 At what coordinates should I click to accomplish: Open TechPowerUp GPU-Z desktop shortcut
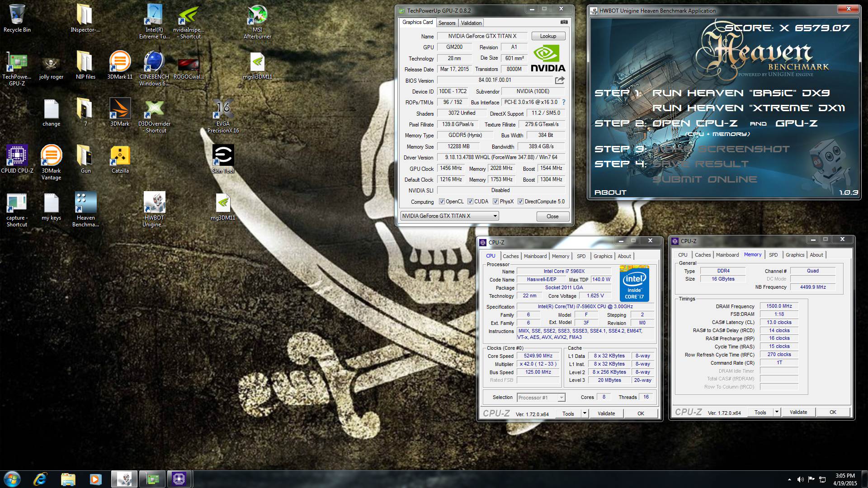tap(17, 68)
